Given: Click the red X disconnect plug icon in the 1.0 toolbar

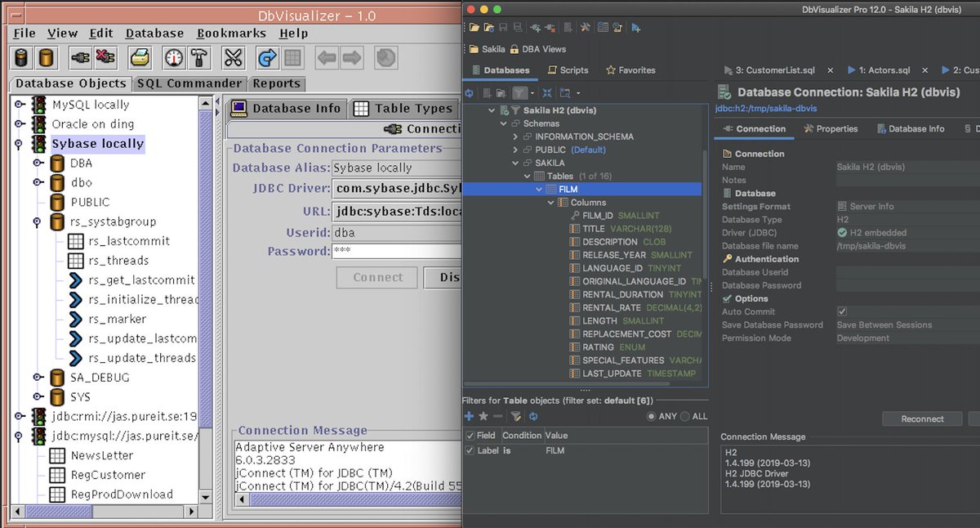Looking at the screenshot, I should (106, 58).
